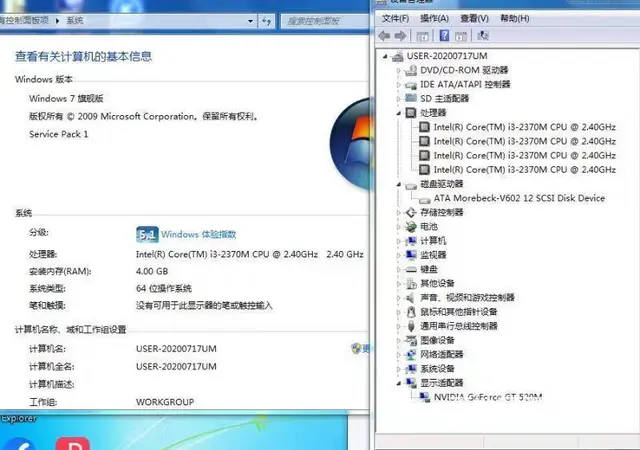Image resolution: width=640 pixels, height=450 pixels.
Task: Click the 磁盘驱动器 disk icon
Action: (x=411, y=185)
